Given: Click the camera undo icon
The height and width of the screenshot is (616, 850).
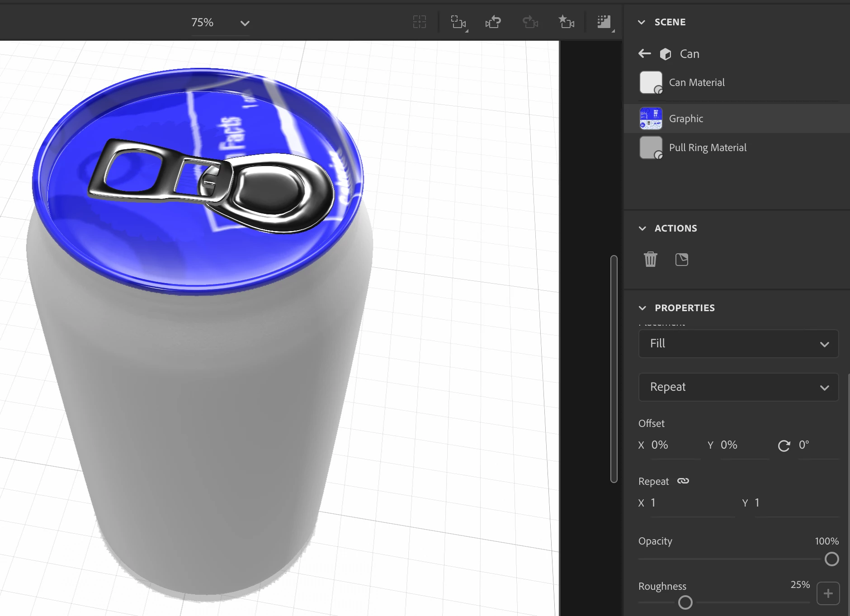Looking at the screenshot, I should tap(493, 22).
